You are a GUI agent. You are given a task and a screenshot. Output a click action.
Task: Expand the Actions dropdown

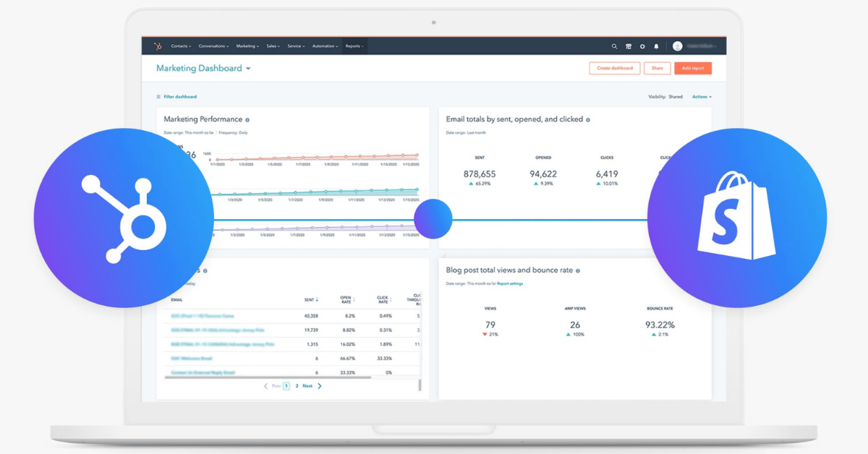tap(702, 97)
